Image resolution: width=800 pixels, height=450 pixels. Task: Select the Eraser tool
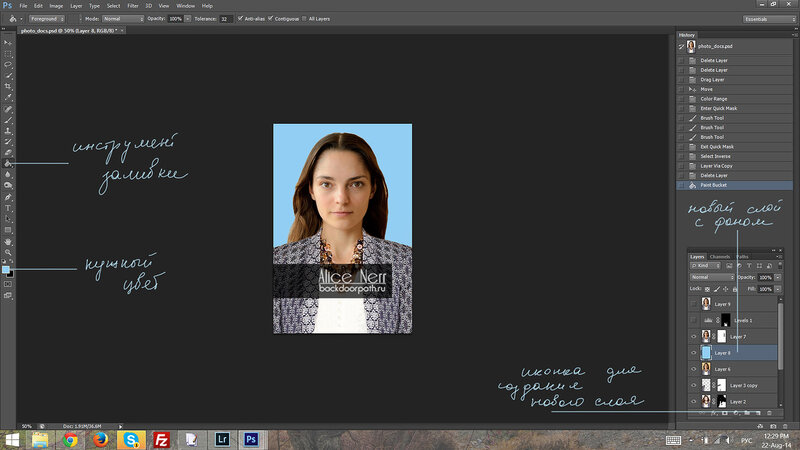[8, 153]
